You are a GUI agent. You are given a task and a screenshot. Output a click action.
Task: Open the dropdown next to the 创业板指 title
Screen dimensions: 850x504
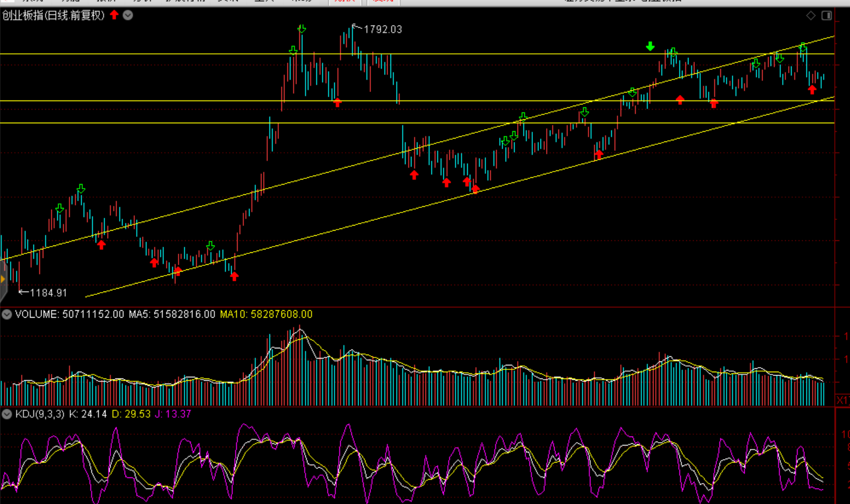click(128, 15)
